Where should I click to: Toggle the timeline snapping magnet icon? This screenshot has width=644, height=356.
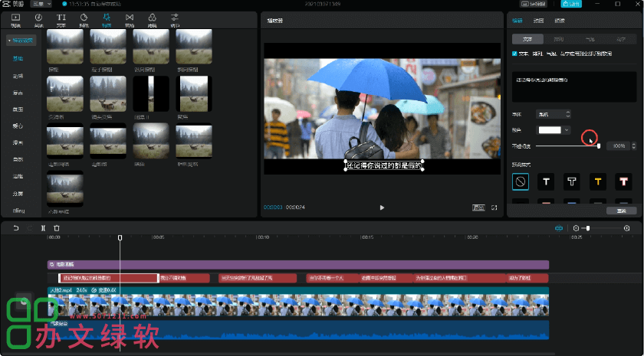point(559,228)
